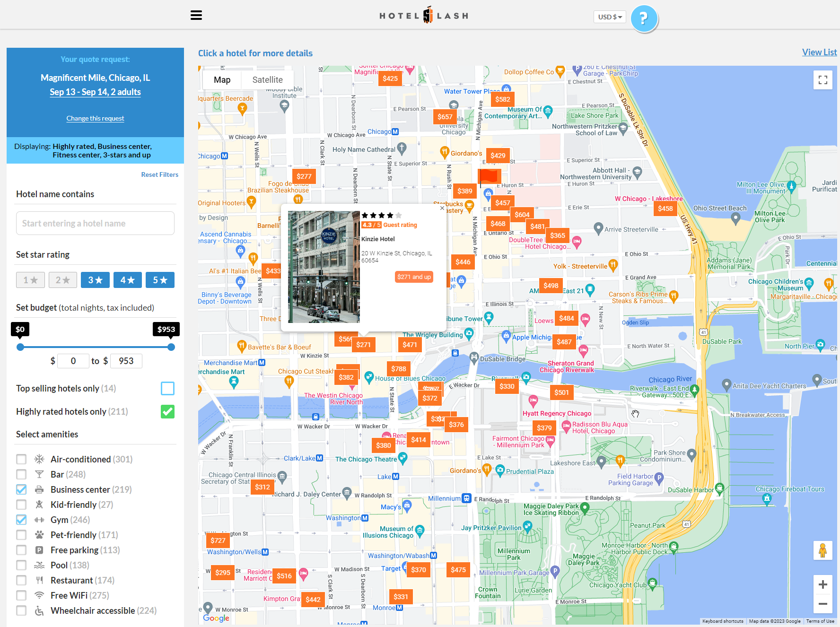Click the Hotel Slash logo
Viewport: 840px width, 627px height.
(423, 15)
